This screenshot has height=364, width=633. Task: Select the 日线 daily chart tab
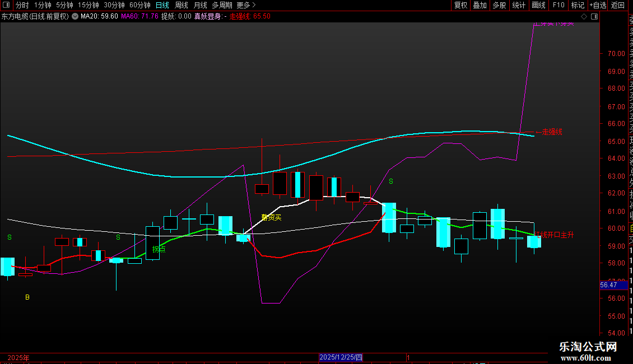click(x=162, y=5)
